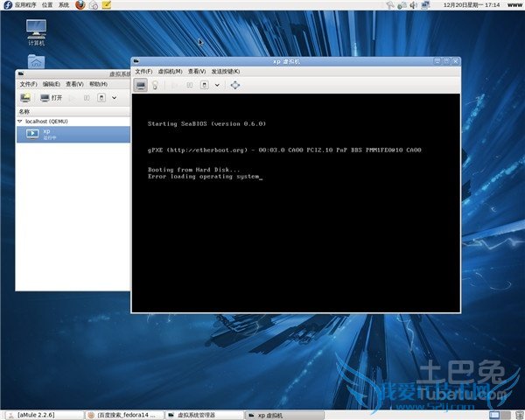Open shutdown options dropdown in xp window
Screen dimensions: 525x420
pyautogui.click(x=217, y=85)
